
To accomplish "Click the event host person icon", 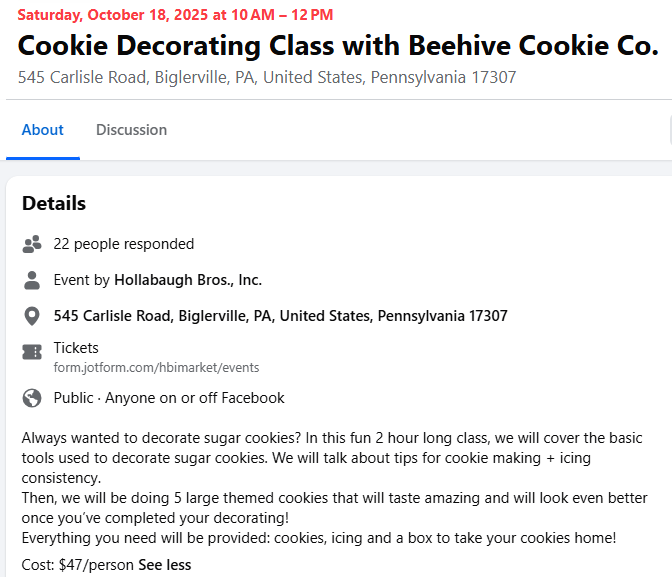I will pos(32,280).
